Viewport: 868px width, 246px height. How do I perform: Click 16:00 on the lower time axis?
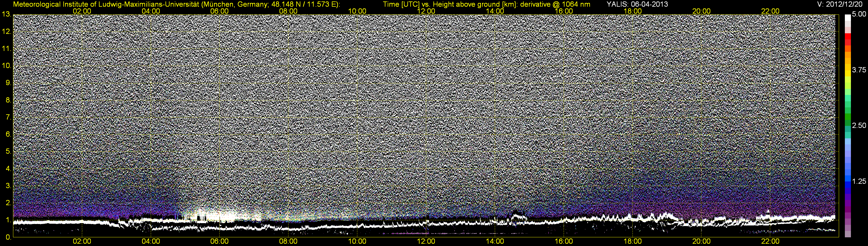[x=564, y=242]
